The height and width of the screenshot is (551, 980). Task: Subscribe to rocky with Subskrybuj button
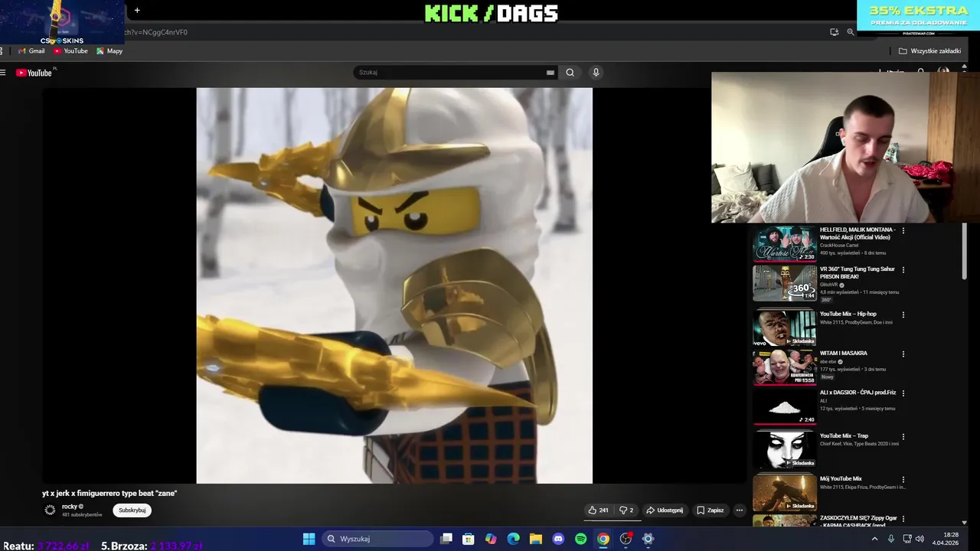132,510
